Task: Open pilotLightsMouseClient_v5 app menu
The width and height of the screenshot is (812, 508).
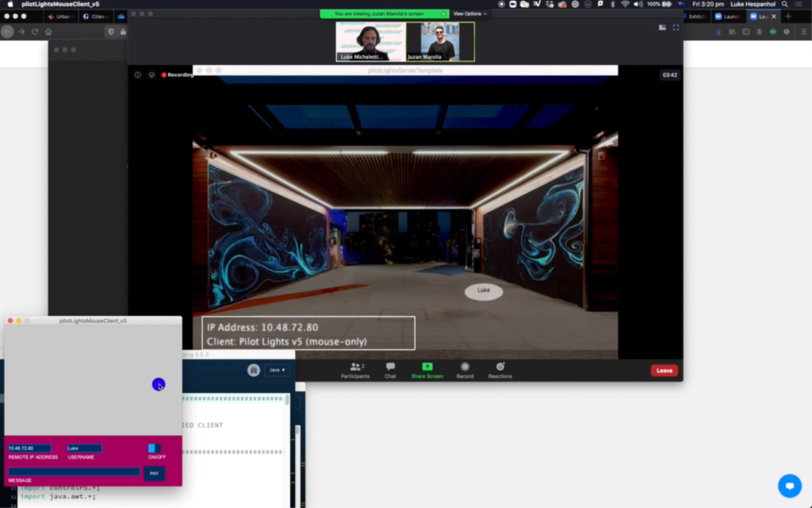Action: pos(60,4)
